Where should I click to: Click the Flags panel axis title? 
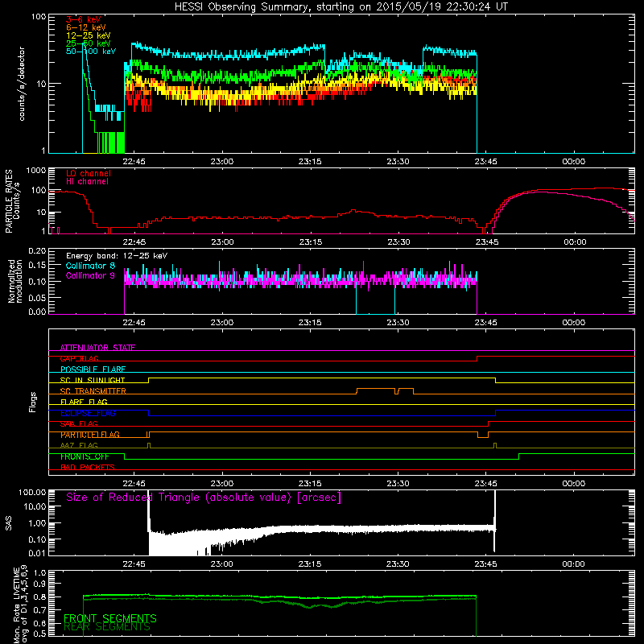tap(33, 402)
